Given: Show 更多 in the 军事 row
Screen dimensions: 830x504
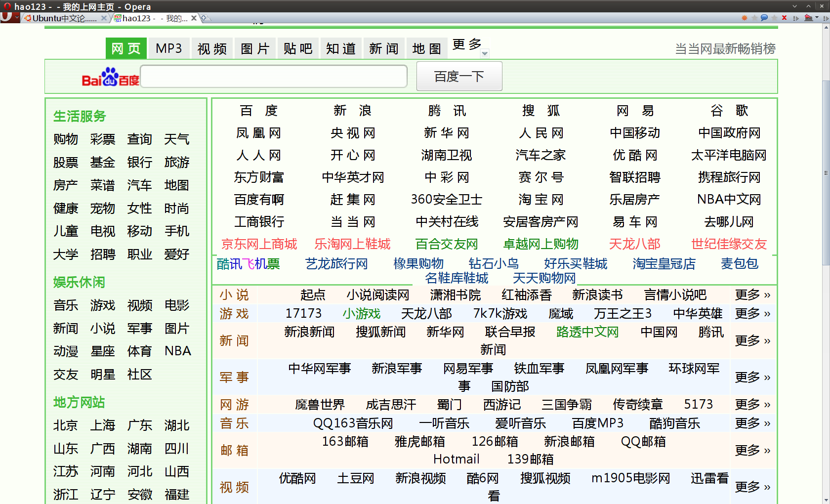Looking at the screenshot, I should point(752,377).
